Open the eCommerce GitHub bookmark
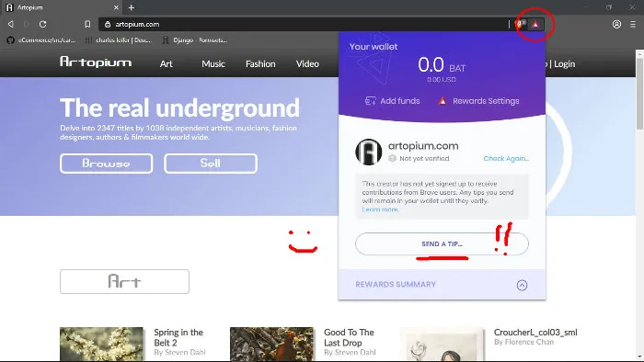This screenshot has height=362, width=644. point(41,40)
